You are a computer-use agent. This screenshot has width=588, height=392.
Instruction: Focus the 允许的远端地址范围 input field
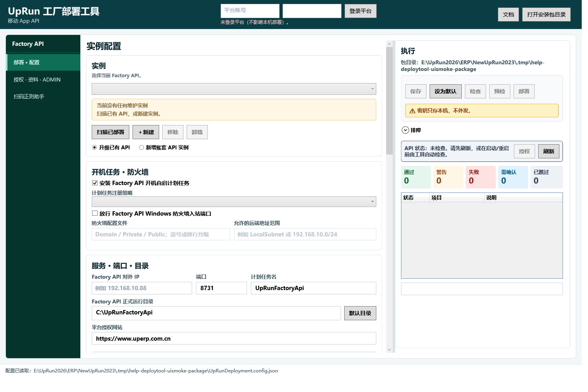click(x=305, y=234)
